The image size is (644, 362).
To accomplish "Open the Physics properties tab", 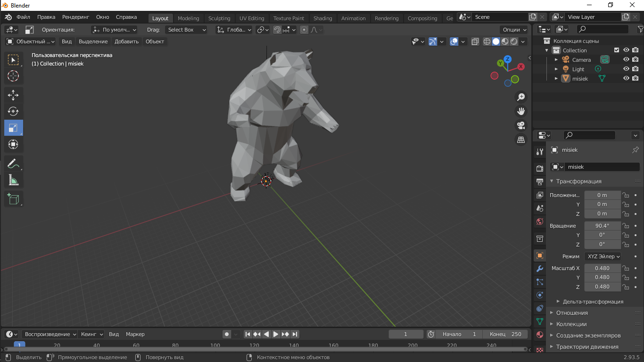I will coord(540,295).
